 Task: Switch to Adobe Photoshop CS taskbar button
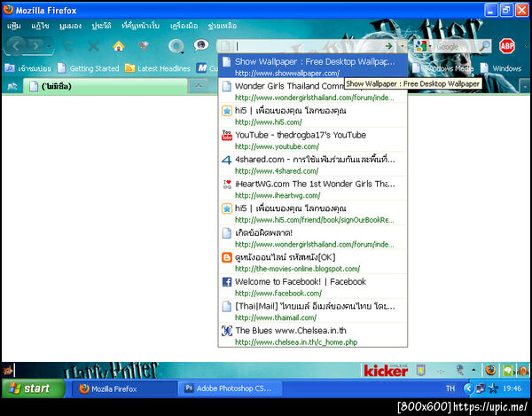point(231,389)
